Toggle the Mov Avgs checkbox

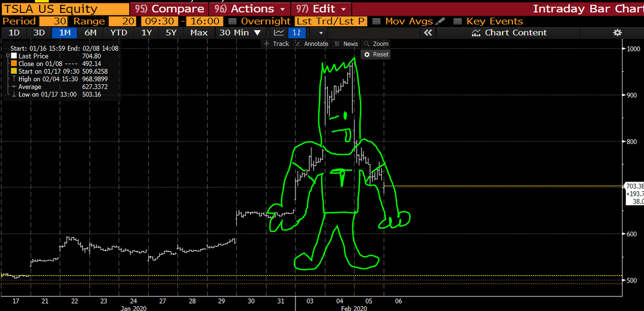377,21
